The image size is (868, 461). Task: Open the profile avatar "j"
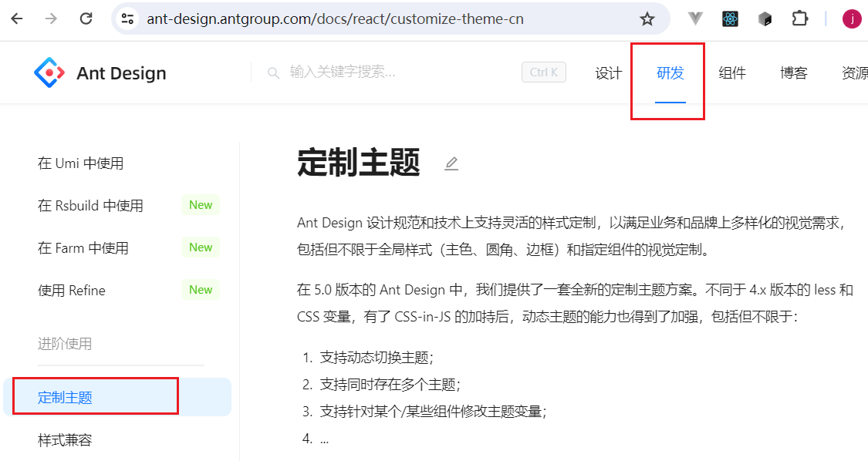pyautogui.click(x=852, y=19)
